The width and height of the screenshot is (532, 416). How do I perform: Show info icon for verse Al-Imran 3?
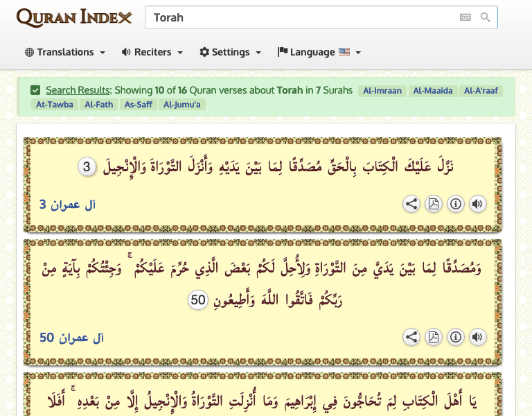tap(456, 204)
